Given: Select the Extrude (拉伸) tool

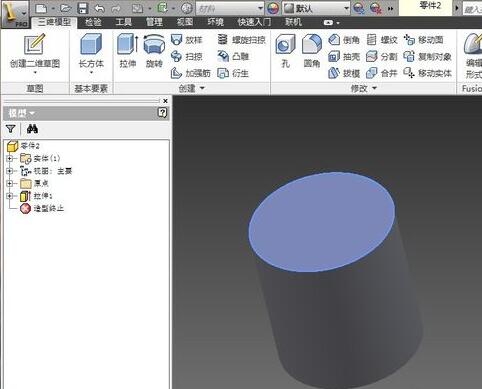Looking at the screenshot, I should (128, 50).
